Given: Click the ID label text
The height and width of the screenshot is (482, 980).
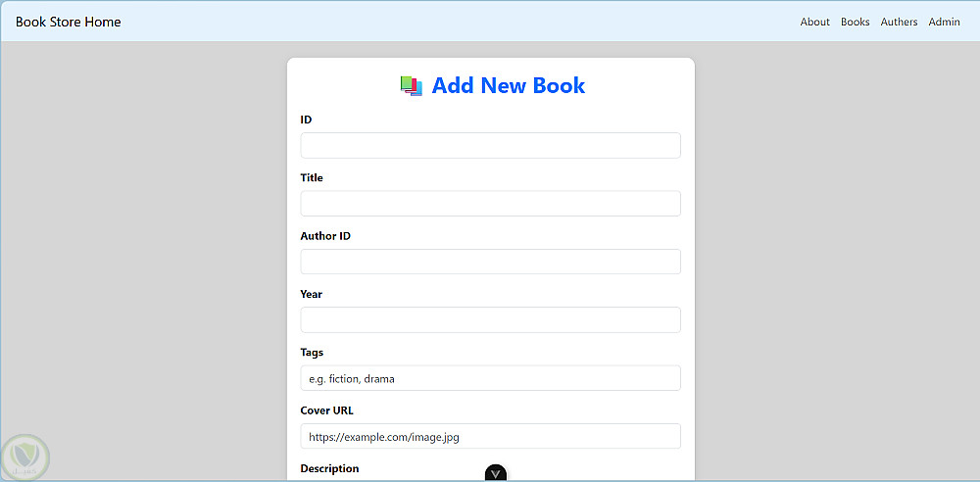Looking at the screenshot, I should pos(306,120).
